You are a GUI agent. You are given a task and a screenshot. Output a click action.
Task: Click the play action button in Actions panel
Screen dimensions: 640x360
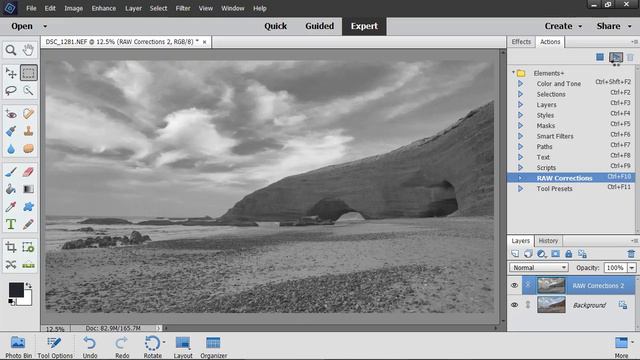616,57
